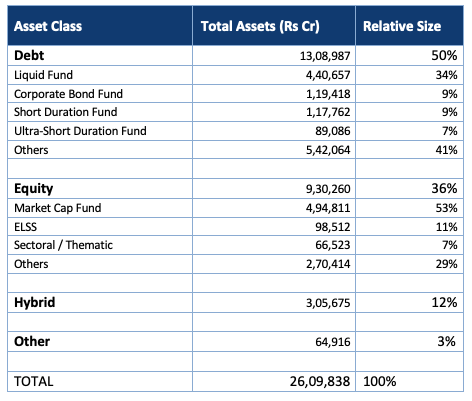Select the TOTAL row label
472x401 pixels.
(34, 381)
